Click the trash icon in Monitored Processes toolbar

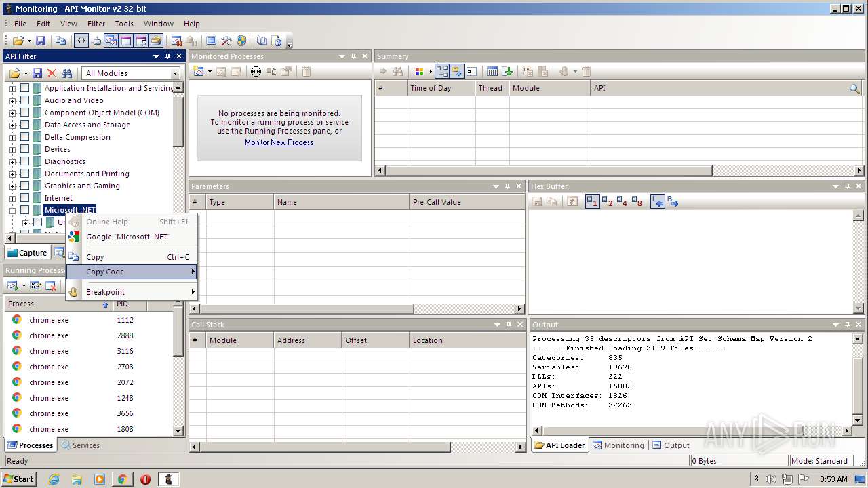[307, 71]
